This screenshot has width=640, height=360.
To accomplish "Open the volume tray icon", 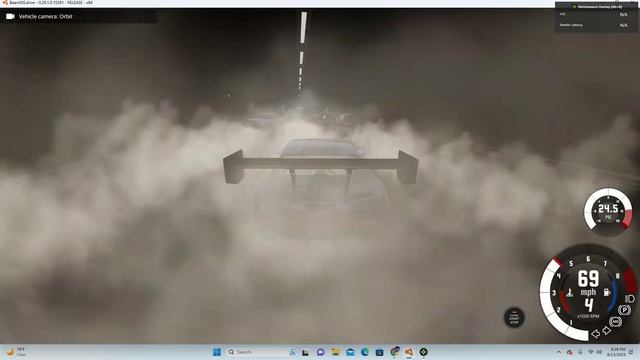I will tap(599, 352).
